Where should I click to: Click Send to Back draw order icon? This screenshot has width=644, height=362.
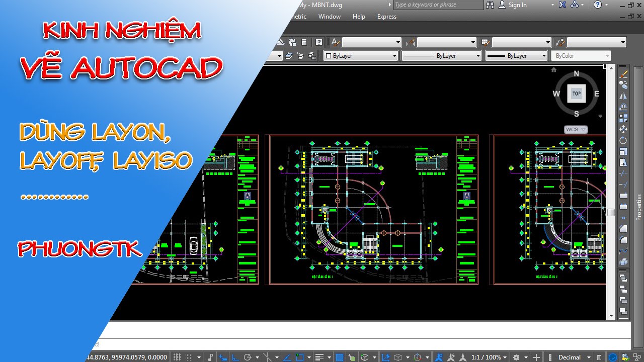point(623,289)
